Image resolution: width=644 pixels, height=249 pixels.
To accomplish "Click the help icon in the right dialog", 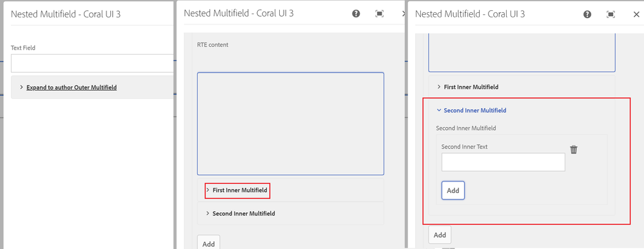I will [587, 14].
